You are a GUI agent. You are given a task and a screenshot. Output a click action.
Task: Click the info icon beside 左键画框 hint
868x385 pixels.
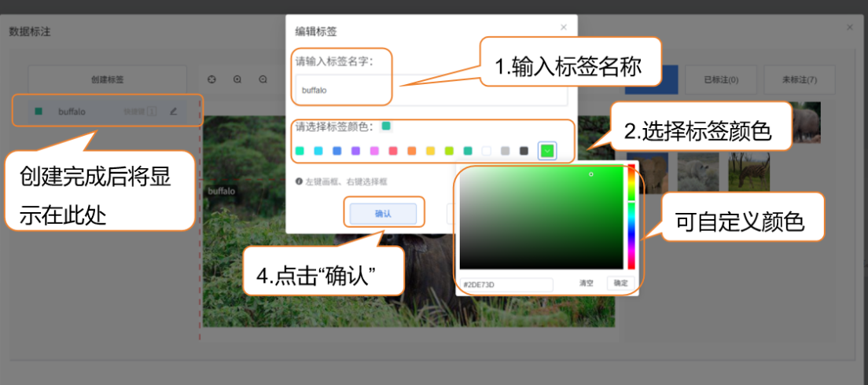(x=299, y=181)
